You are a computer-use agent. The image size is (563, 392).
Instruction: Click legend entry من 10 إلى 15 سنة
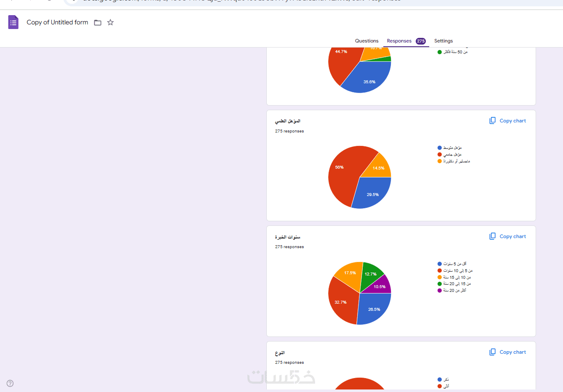tap(454, 277)
